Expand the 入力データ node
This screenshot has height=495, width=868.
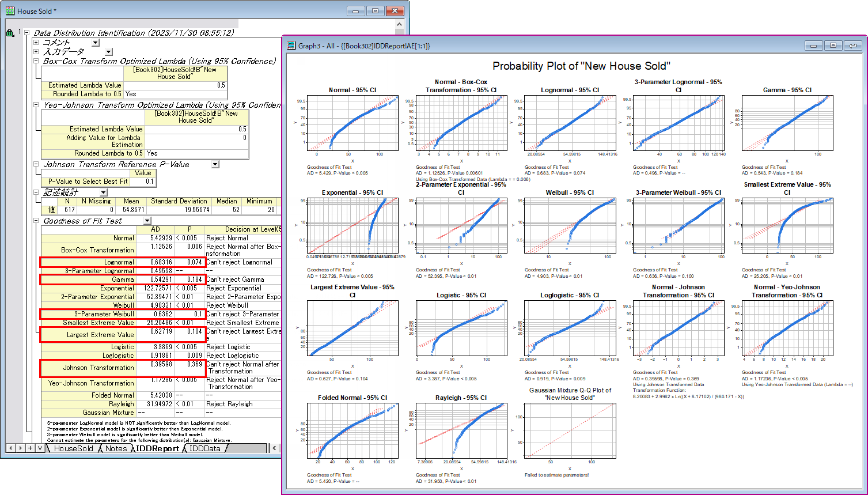coord(36,51)
